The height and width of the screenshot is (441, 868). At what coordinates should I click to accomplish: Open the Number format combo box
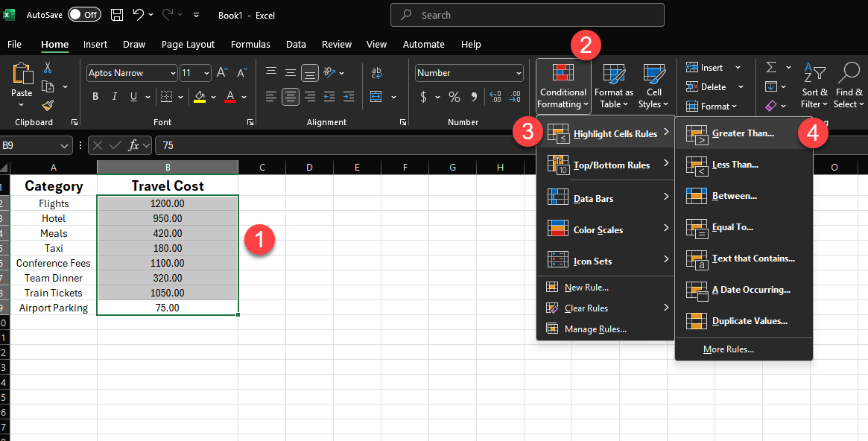pyautogui.click(x=468, y=73)
